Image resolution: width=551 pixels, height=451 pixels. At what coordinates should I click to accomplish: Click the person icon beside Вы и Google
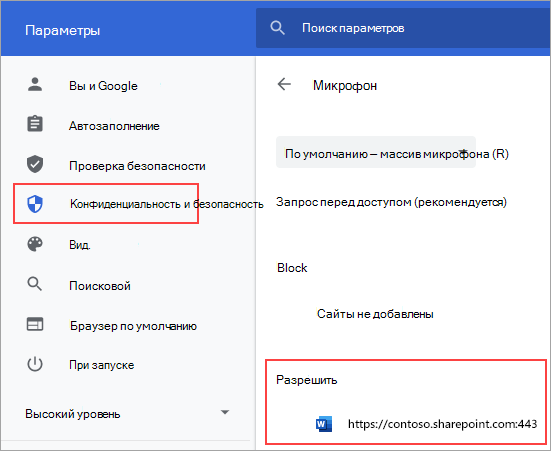coord(35,85)
